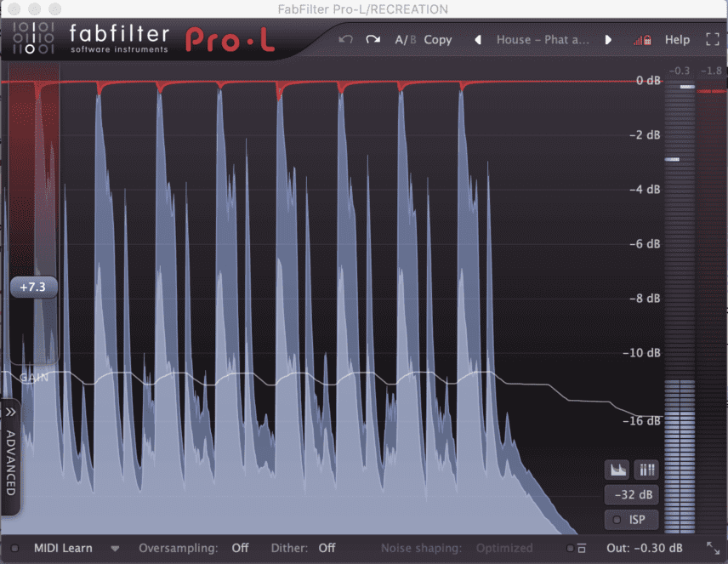Copy the current state with Copy button

pyautogui.click(x=438, y=40)
